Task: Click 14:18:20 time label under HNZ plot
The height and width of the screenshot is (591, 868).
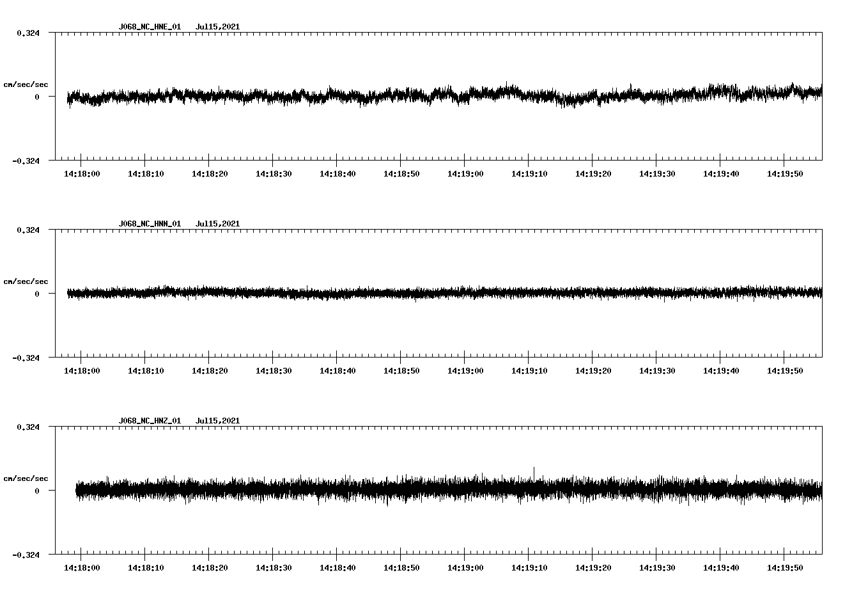Action: [x=210, y=567]
